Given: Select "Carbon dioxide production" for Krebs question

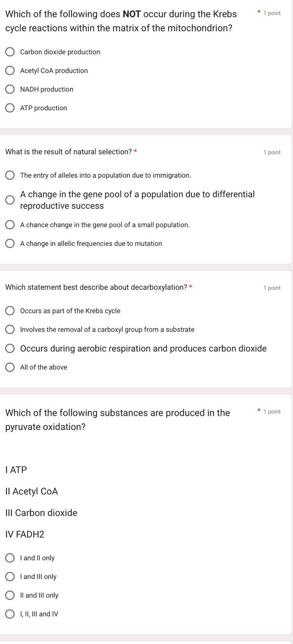Looking at the screenshot, I should pyautogui.click(x=10, y=52).
